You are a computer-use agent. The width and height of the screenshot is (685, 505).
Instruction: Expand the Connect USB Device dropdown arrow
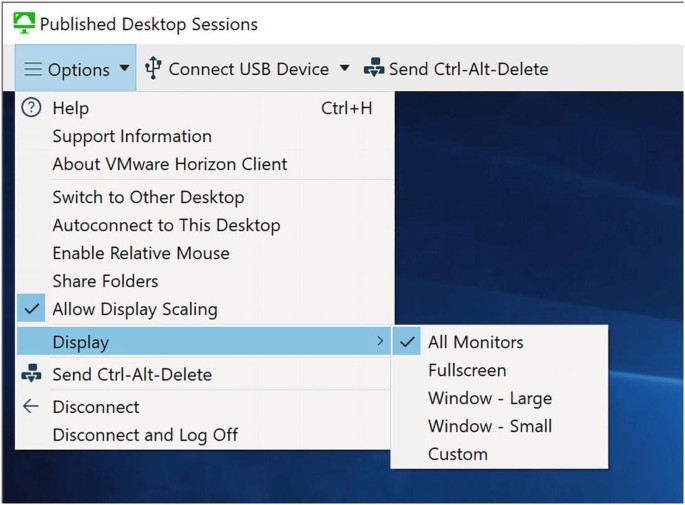345,69
